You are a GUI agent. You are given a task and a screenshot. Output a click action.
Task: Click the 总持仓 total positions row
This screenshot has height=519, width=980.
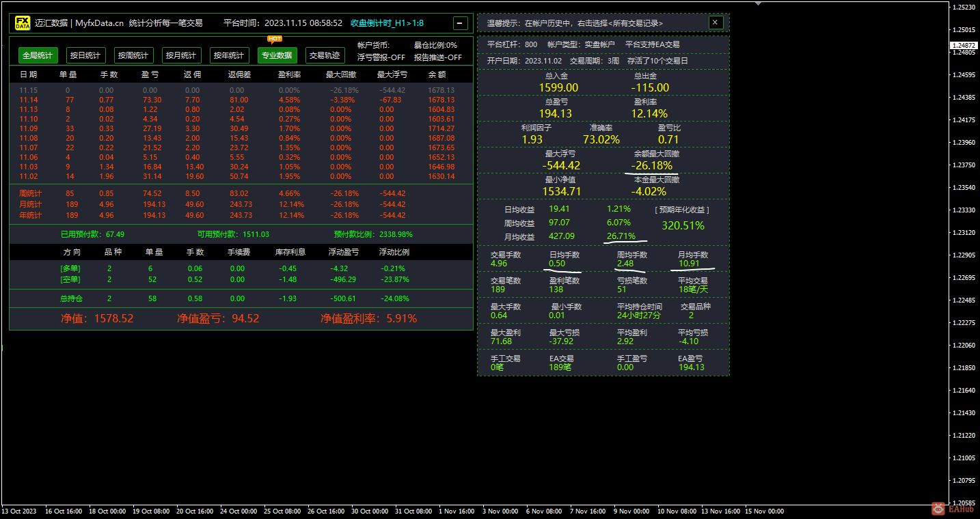(x=241, y=298)
